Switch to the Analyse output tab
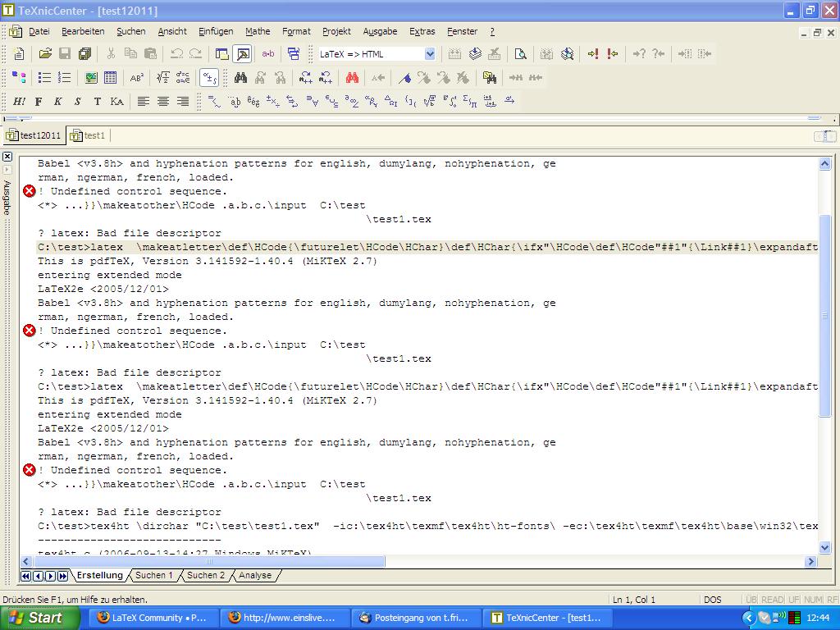The image size is (840, 630). pyautogui.click(x=255, y=575)
